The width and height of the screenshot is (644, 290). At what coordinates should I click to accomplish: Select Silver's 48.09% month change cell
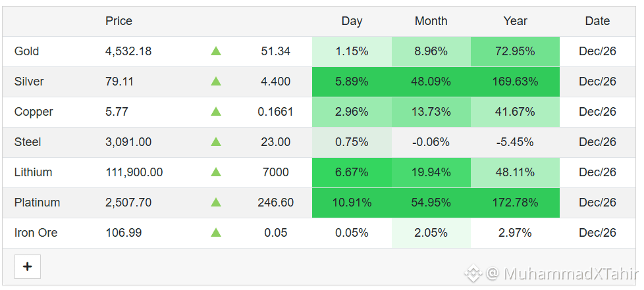pos(431,82)
